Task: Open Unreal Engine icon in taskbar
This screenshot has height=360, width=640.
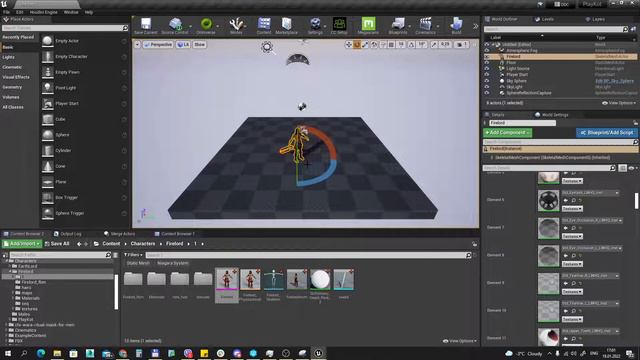Action: [x=318, y=353]
